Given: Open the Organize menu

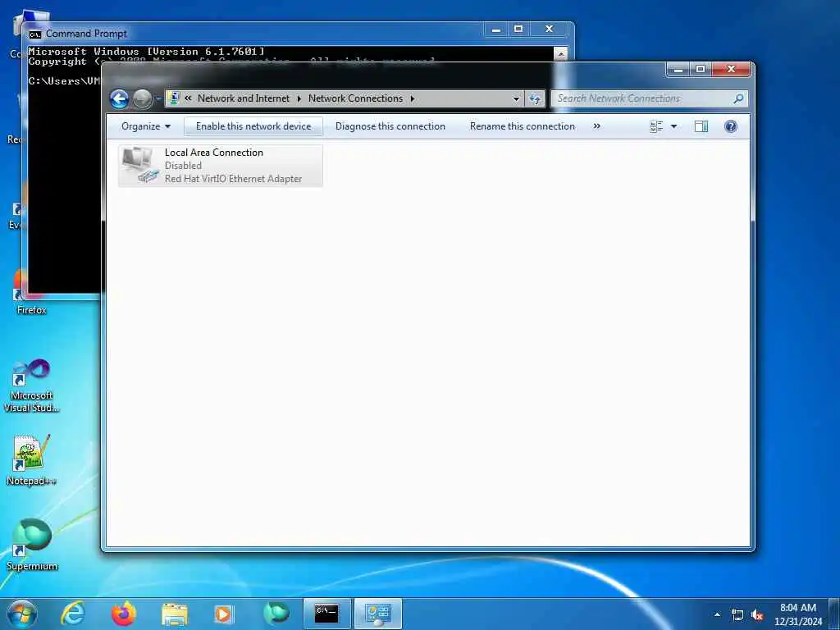Looking at the screenshot, I should 146,126.
